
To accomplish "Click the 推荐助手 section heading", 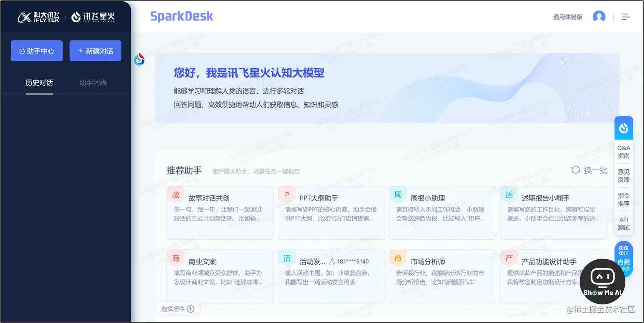I will tap(184, 171).
